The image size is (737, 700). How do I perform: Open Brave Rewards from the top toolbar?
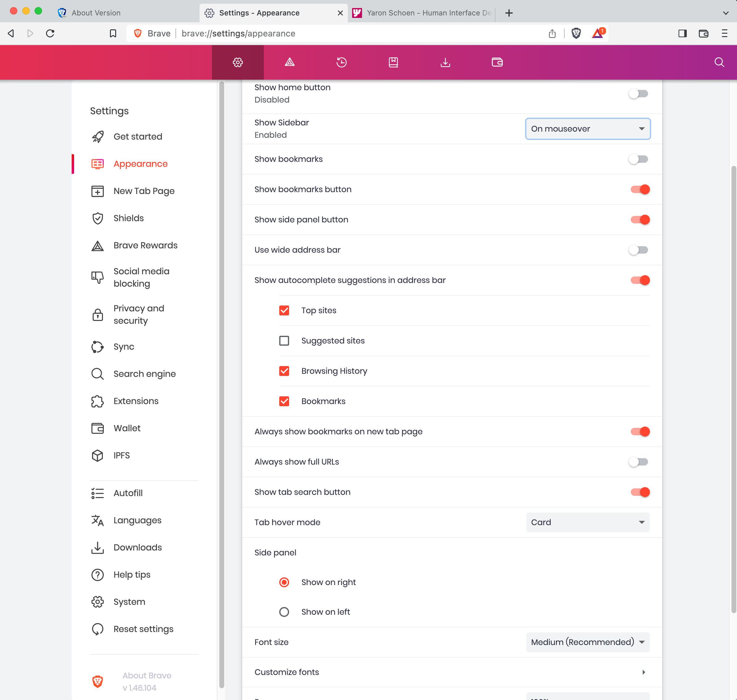[289, 62]
